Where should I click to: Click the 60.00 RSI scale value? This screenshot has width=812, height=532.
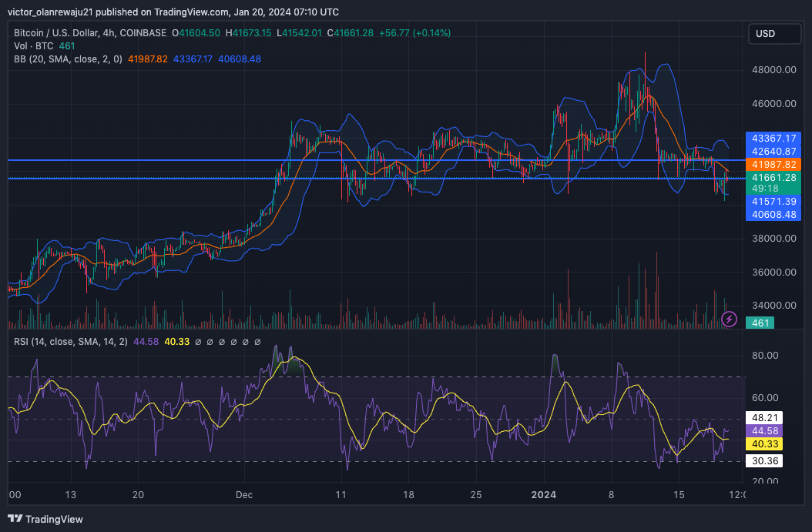coord(765,398)
